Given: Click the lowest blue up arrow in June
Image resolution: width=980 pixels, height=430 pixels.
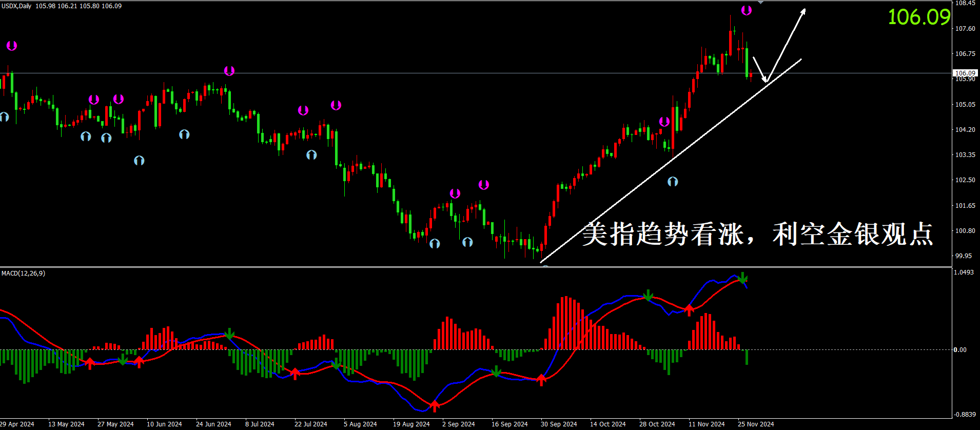Looking at the screenshot, I should click(139, 161).
